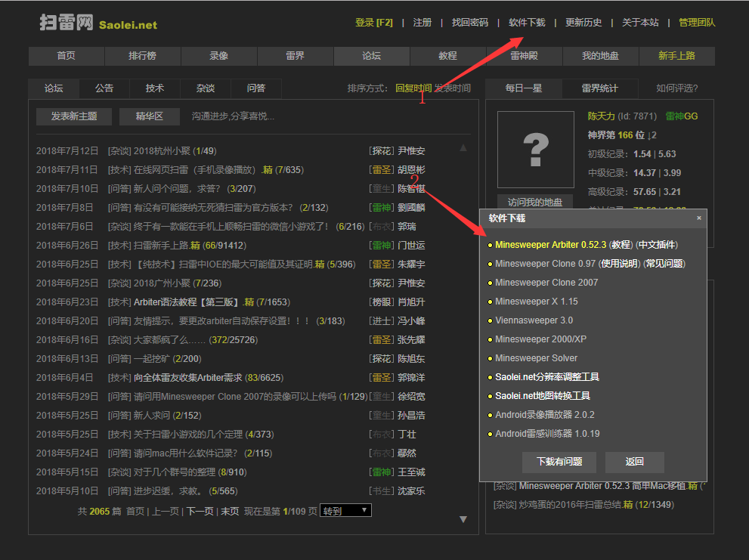Image resolution: width=749 pixels, height=560 pixels.
Task: Open Minesweeper Clone 2007 download link
Action: point(546,283)
